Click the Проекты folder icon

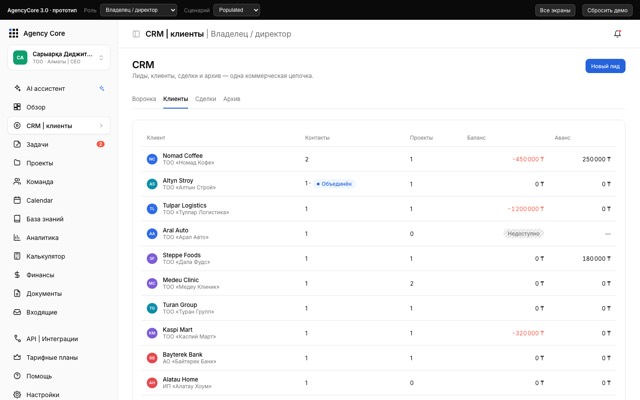coord(17,163)
